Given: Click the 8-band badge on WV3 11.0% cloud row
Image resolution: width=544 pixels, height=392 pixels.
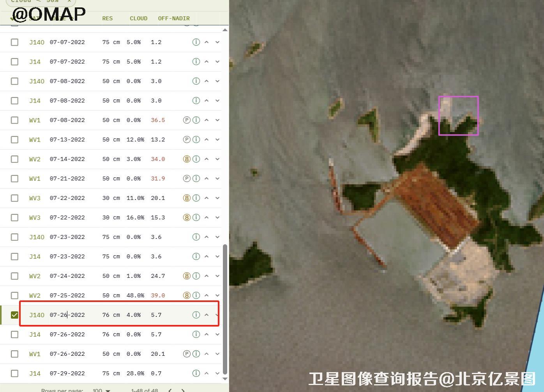Looking at the screenshot, I should [187, 198].
